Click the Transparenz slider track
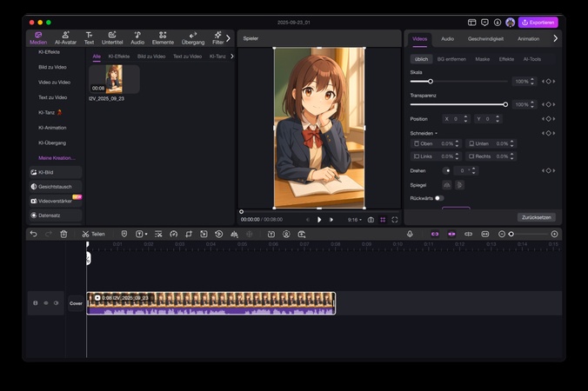 click(x=458, y=104)
